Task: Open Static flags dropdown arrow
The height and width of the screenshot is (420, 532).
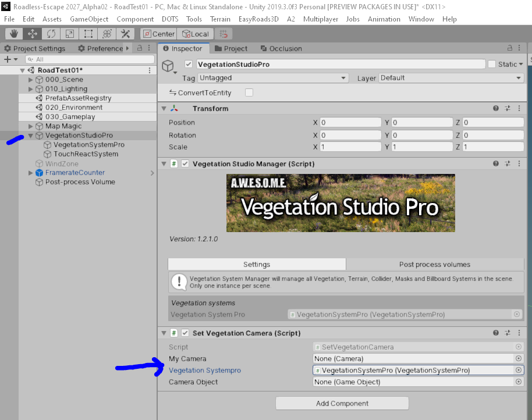Action: (521, 64)
